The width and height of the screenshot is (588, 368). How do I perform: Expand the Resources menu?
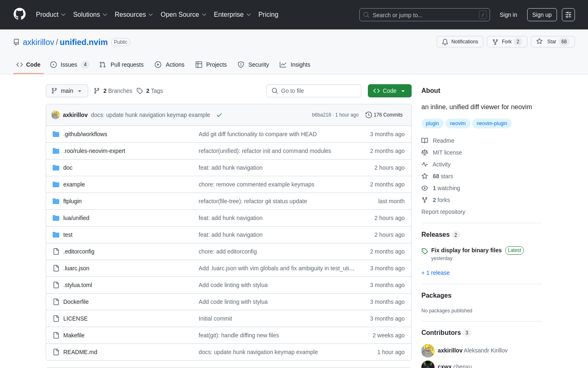click(134, 15)
